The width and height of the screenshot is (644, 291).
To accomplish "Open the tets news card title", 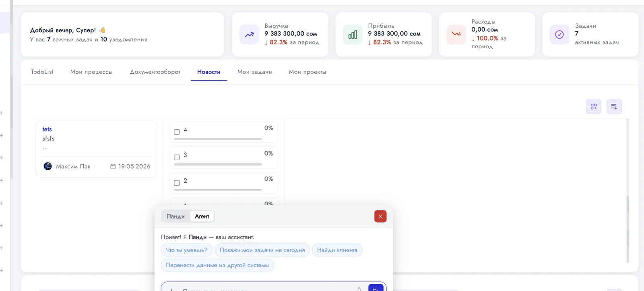I will pyautogui.click(x=47, y=129).
